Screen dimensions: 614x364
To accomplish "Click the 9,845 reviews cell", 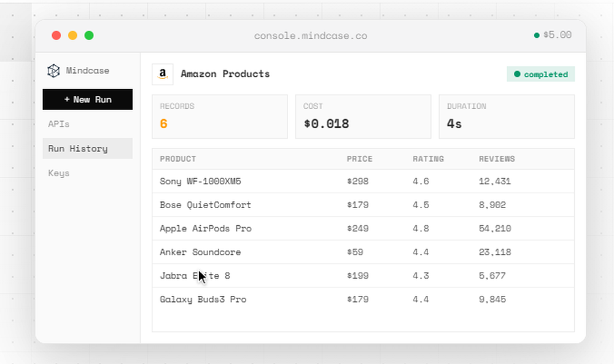I will [492, 300].
